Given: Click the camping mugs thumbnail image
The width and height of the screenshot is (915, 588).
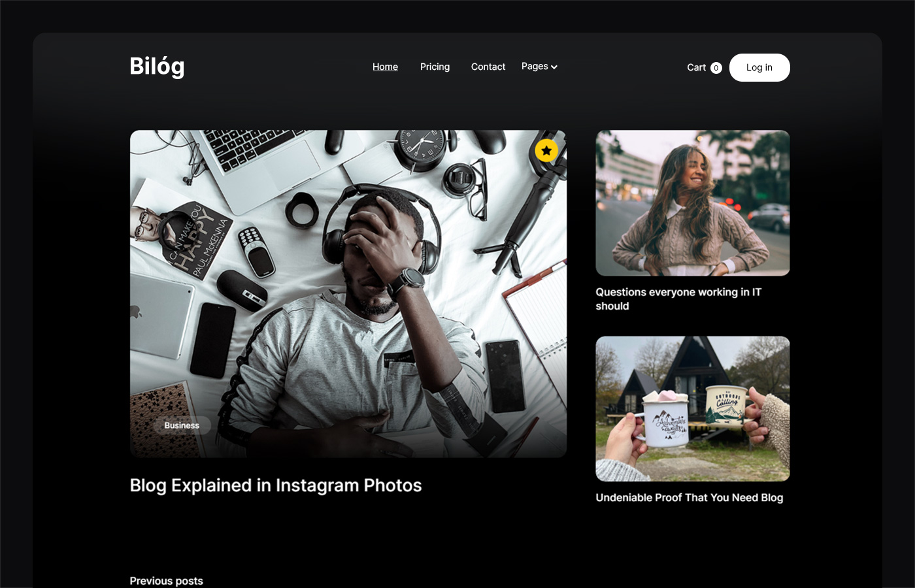Looking at the screenshot, I should [x=692, y=409].
